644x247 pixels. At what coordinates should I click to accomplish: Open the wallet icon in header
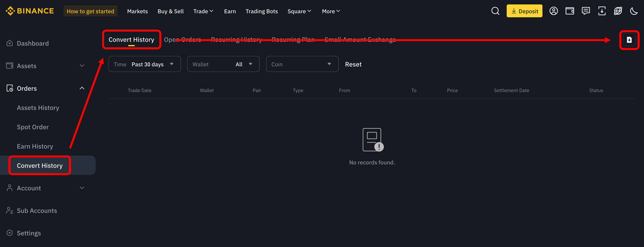[569, 11]
